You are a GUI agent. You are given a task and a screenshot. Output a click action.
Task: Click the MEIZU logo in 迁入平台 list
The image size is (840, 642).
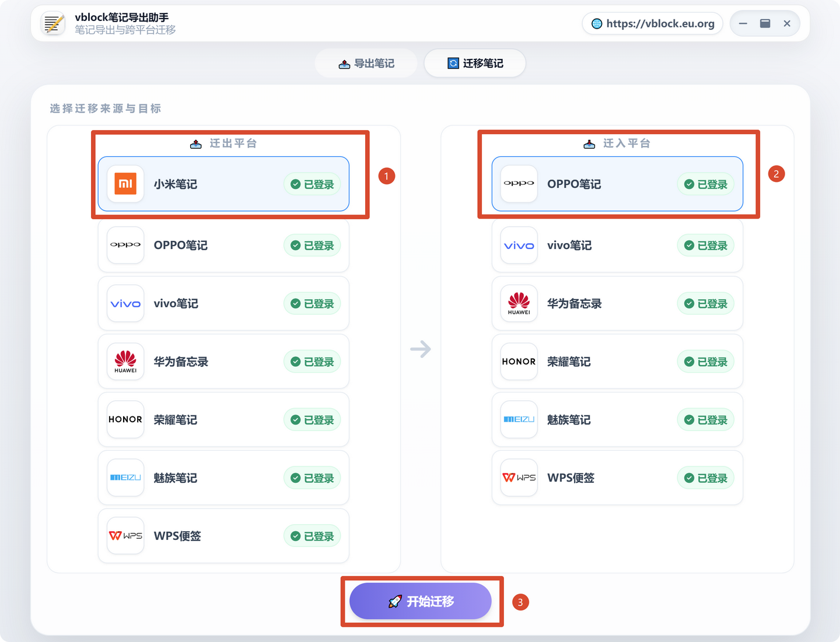pos(519,419)
